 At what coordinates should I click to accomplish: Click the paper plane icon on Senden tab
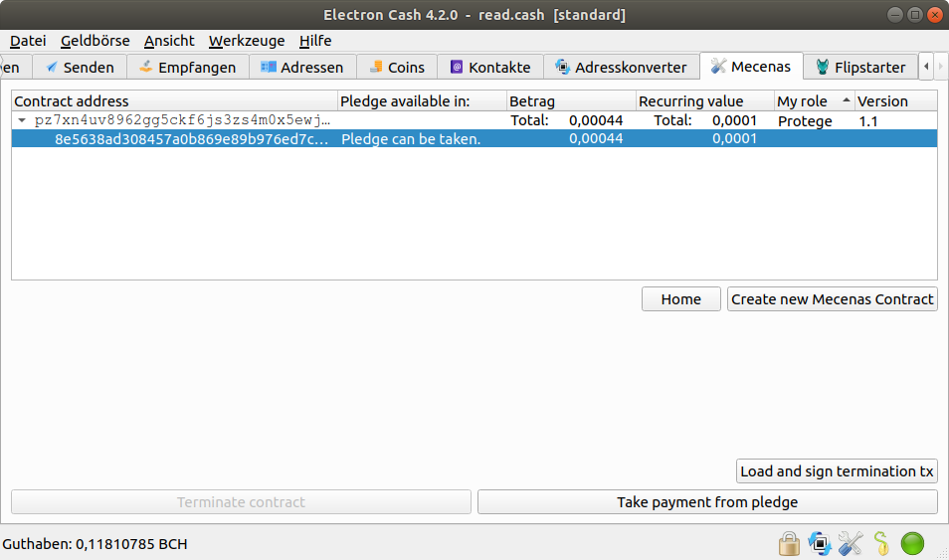click(52, 67)
